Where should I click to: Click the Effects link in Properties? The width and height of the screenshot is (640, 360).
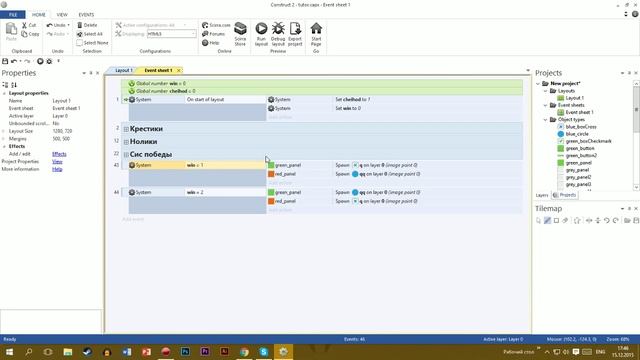tap(59, 154)
